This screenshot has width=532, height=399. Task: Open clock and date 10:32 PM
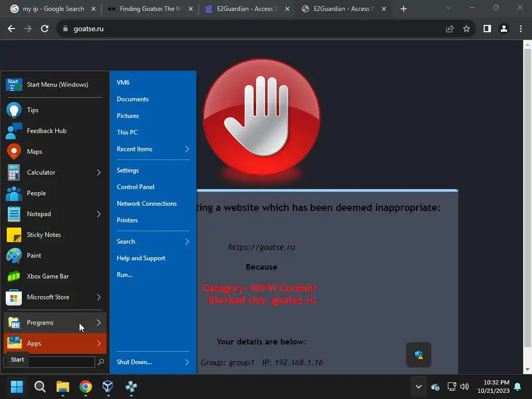[x=494, y=387]
